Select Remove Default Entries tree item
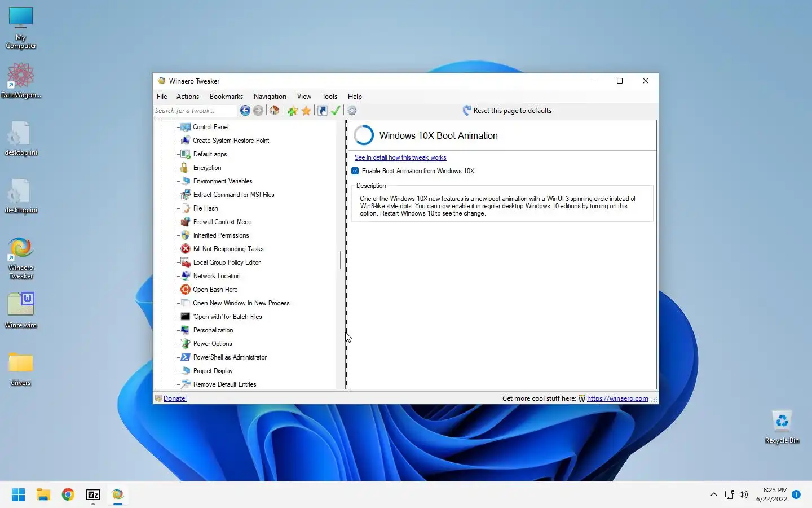 point(224,384)
